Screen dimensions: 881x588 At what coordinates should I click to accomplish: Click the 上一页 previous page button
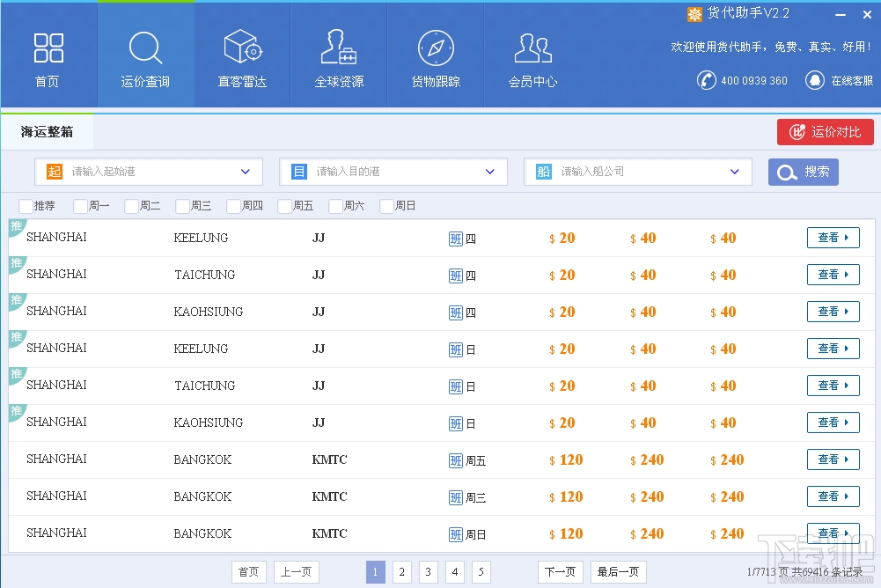[296, 572]
